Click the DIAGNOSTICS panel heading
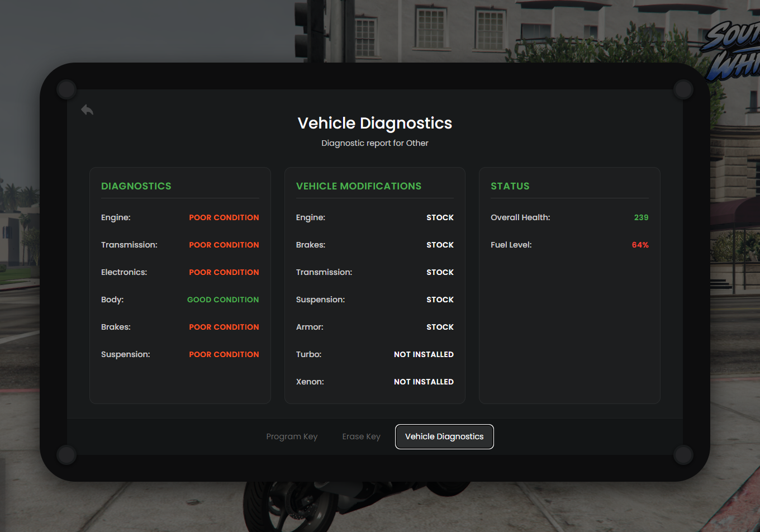This screenshot has height=532, width=760. pyautogui.click(x=136, y=186)
